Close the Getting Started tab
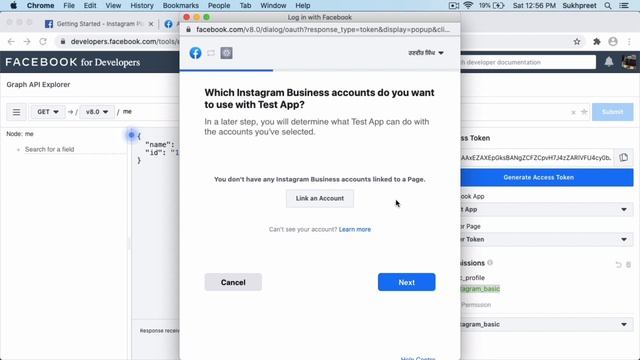The height and width of the screenshot is (360, 640). tap(151, 24)
